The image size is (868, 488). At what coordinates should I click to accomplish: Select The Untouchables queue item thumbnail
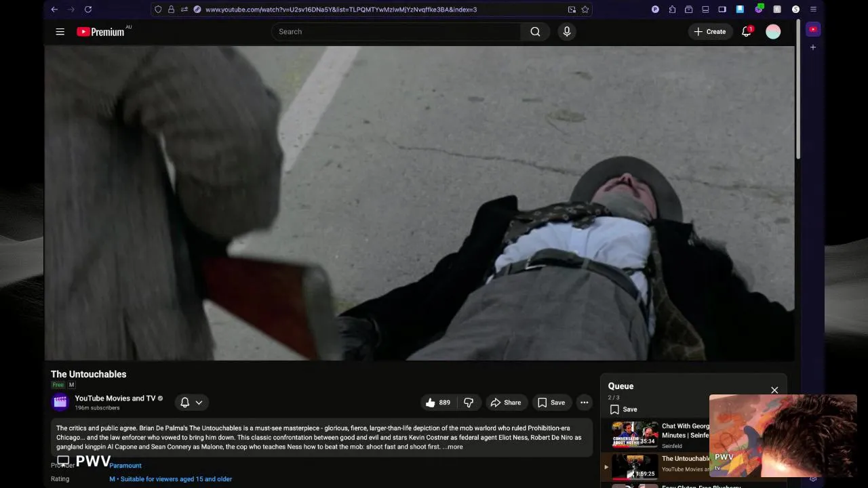pos(635,466)
